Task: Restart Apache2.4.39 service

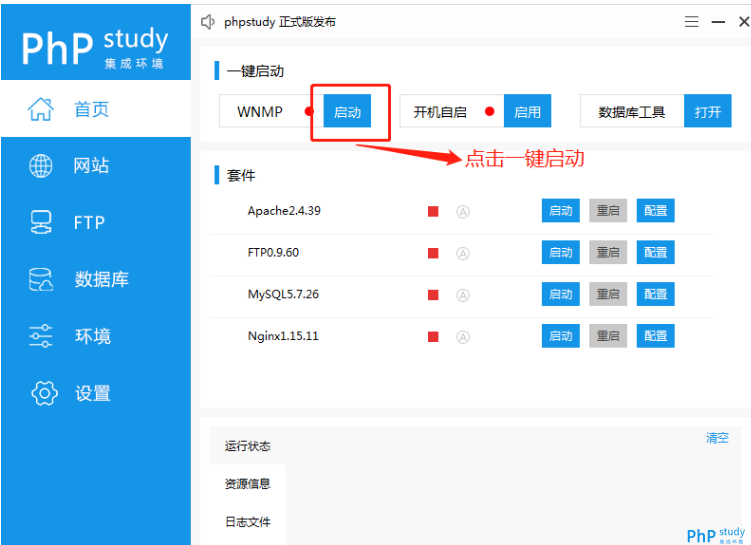Action: tap(608, 211)
